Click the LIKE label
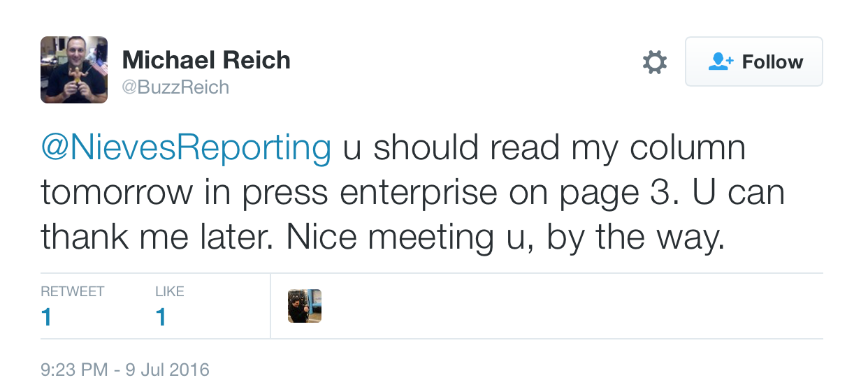The image size is (868, 387). [170, 291]
